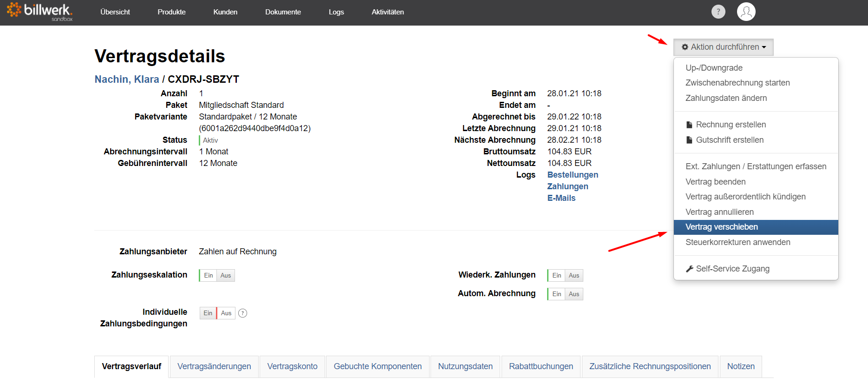Turn Zahlungseskalation off with Aus

226,276
